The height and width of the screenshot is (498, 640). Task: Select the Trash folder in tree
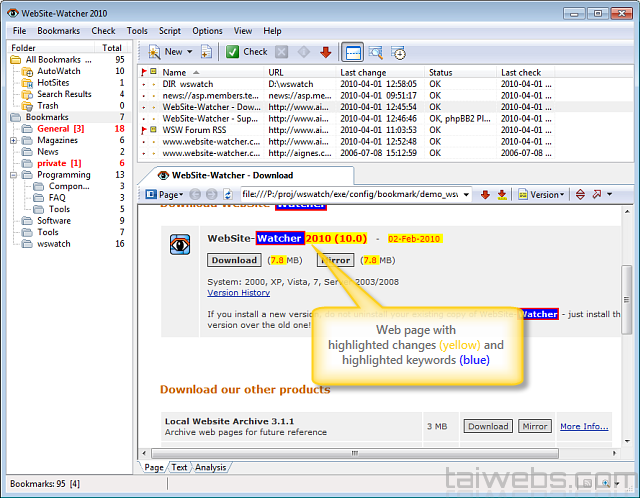point(47,106)
